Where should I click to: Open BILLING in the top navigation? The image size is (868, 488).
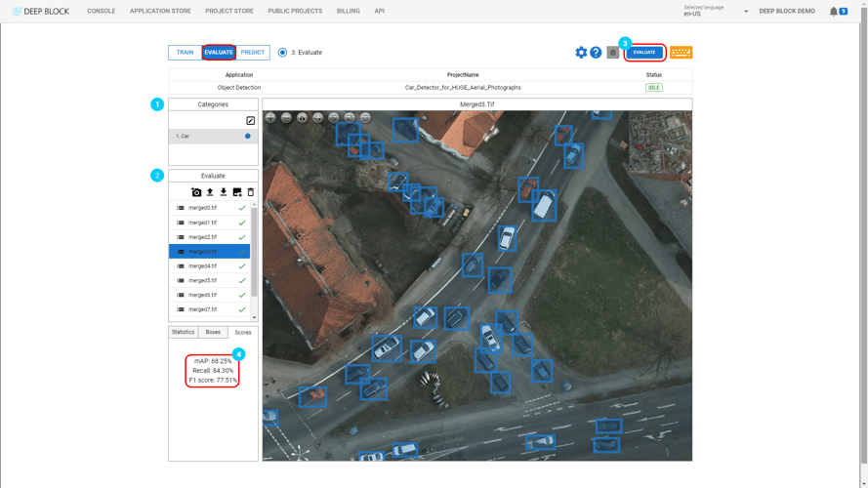point(349,11)
